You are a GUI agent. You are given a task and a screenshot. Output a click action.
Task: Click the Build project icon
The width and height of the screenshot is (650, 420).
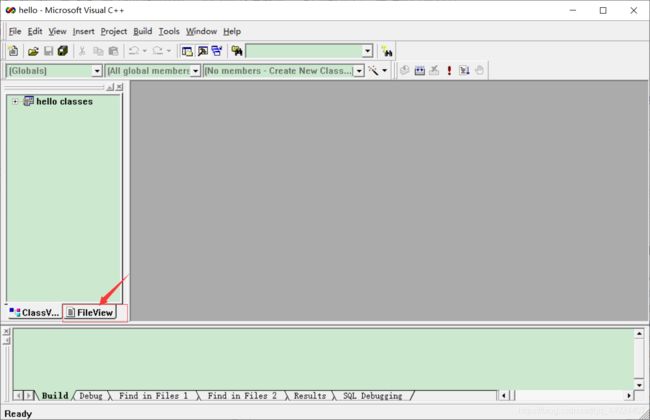pyautogui.click(x=420, y=70)
